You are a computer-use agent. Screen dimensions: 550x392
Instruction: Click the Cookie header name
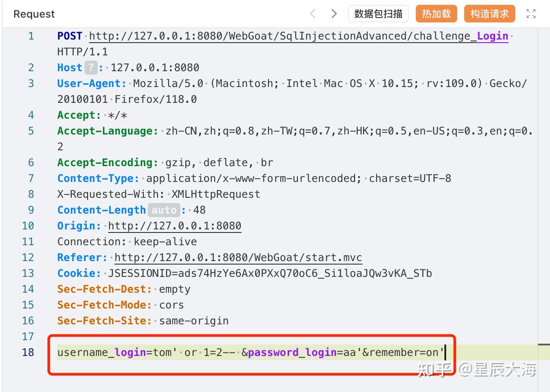point(79,273)
